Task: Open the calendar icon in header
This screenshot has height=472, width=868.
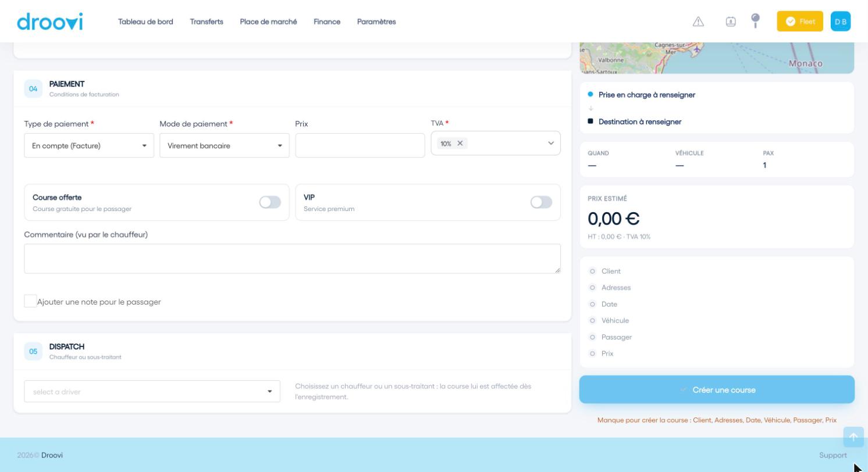Action: click(731, 22)
